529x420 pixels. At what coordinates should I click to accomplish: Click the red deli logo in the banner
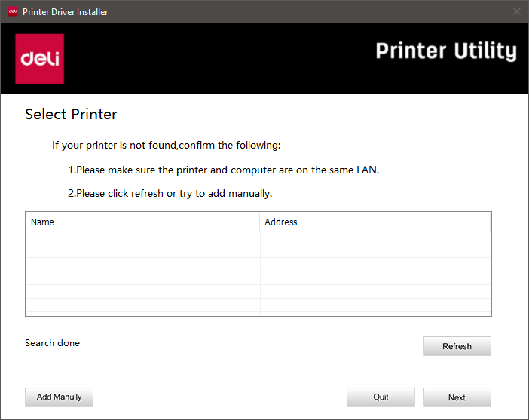(39, 59)
